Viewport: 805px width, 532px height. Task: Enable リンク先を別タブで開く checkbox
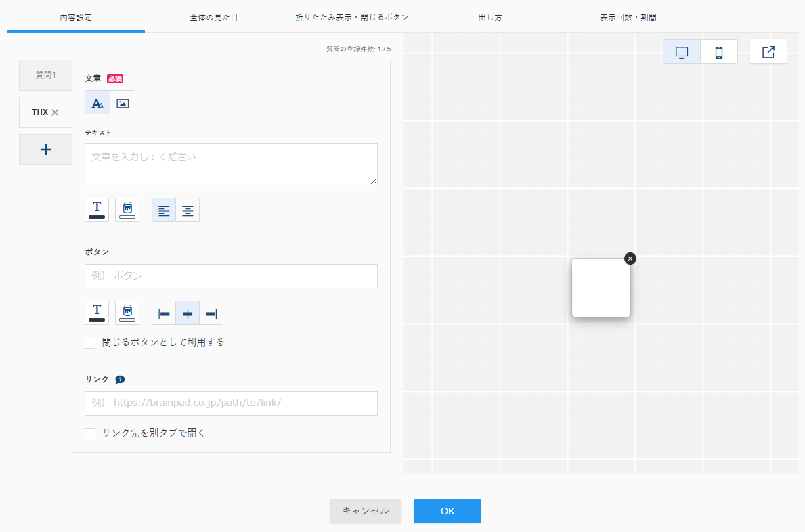[90, 433]
